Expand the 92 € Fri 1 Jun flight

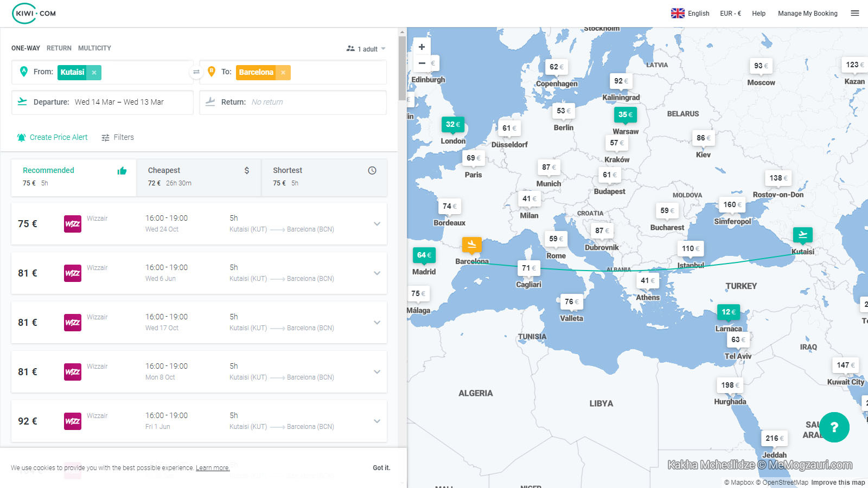pos(377,421)
